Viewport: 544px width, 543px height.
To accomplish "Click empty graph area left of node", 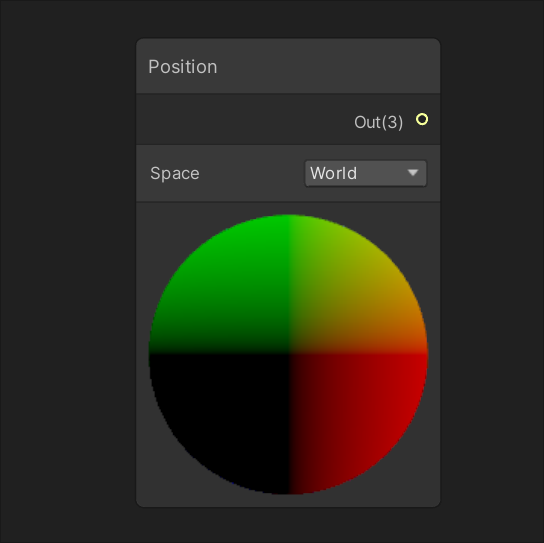I will pyautogui.click(x=68, y=271).
